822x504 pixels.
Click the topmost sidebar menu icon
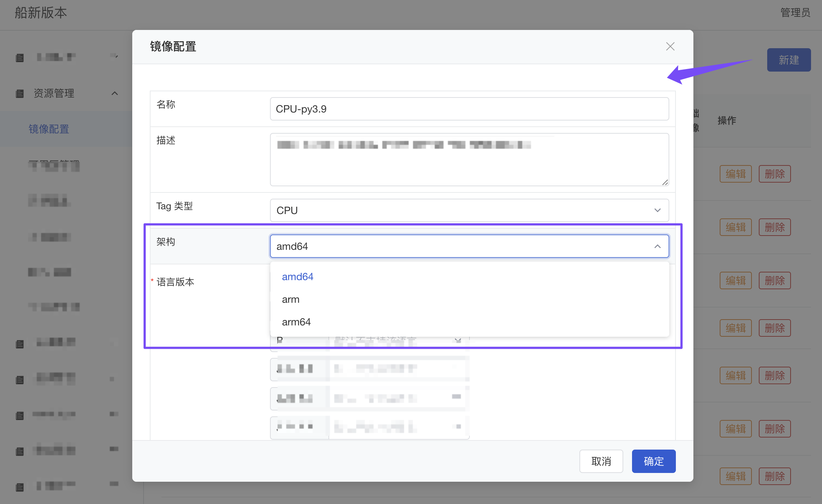pos(20,58)
